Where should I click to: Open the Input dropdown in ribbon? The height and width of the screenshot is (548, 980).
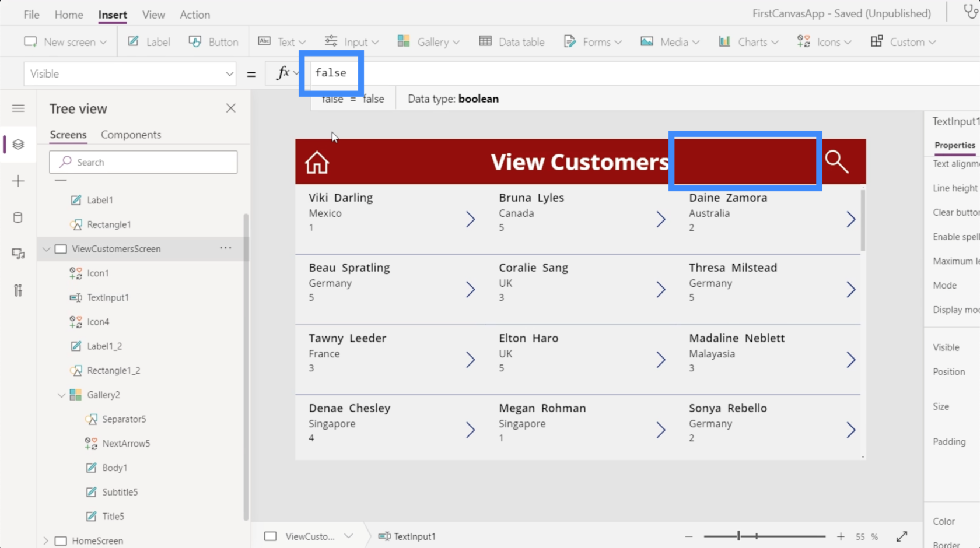click(x=352, y=42)
